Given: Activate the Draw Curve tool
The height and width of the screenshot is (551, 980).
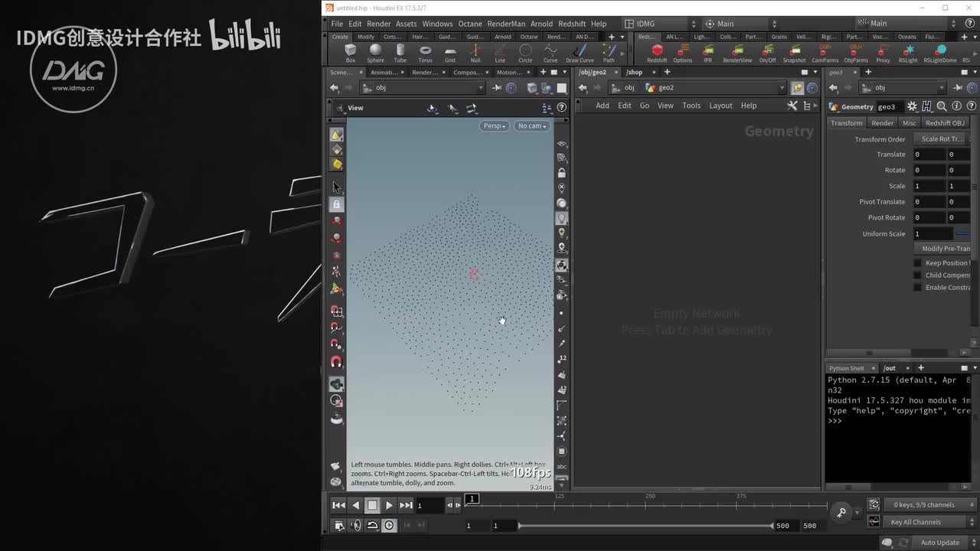Looking at the screenshot, I should coord(580,54).
